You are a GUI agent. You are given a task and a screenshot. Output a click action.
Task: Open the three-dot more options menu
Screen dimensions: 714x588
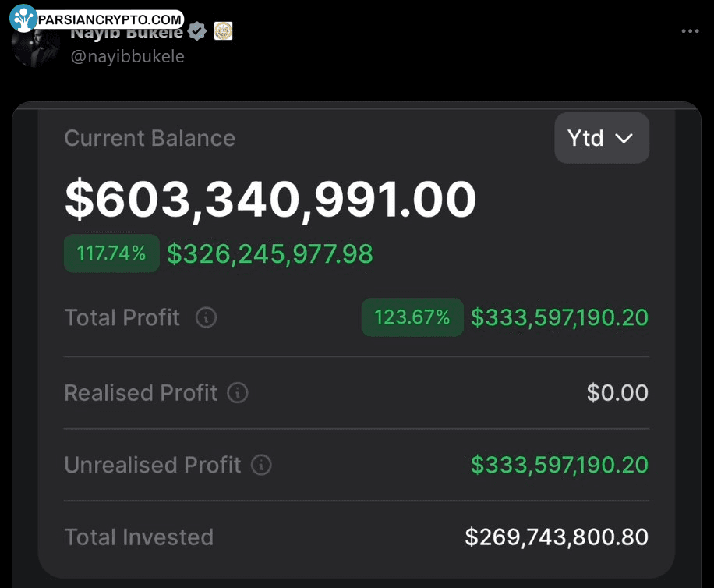690,31
